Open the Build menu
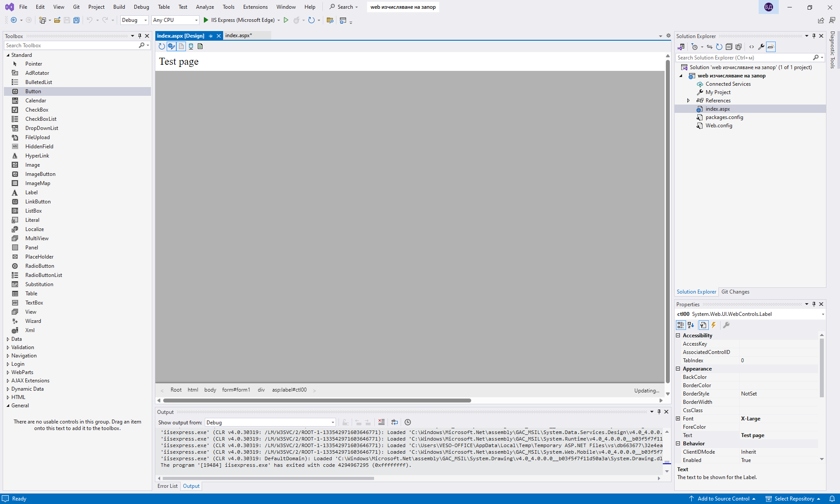 [119, 7]
